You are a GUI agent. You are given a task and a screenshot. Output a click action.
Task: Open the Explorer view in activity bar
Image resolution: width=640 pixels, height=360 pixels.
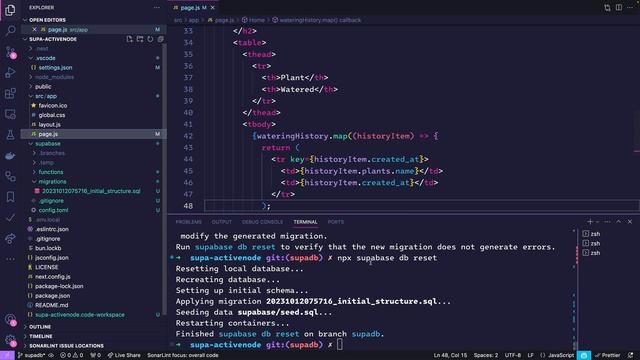[10, 10]
